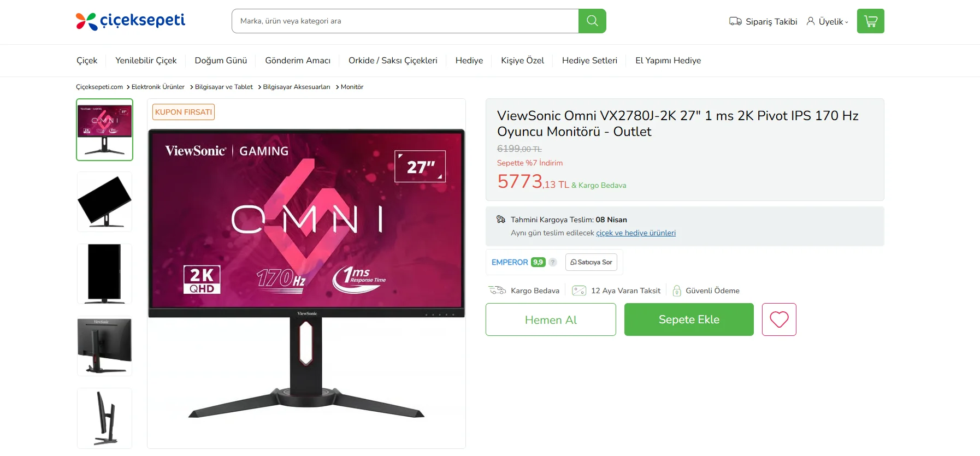Select the monitor rear view thumbnail
The width and height of the screenshot is (980, 456).
[x=104, y=346]
